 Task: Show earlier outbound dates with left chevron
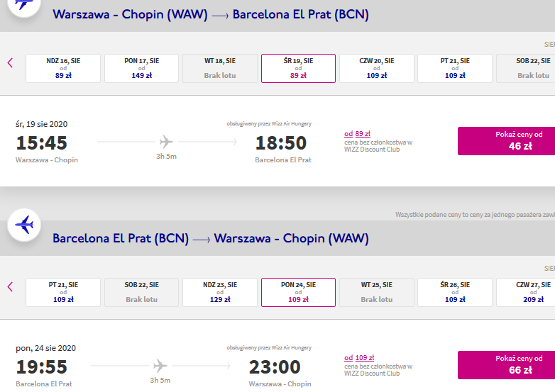(x=10, y=63)
